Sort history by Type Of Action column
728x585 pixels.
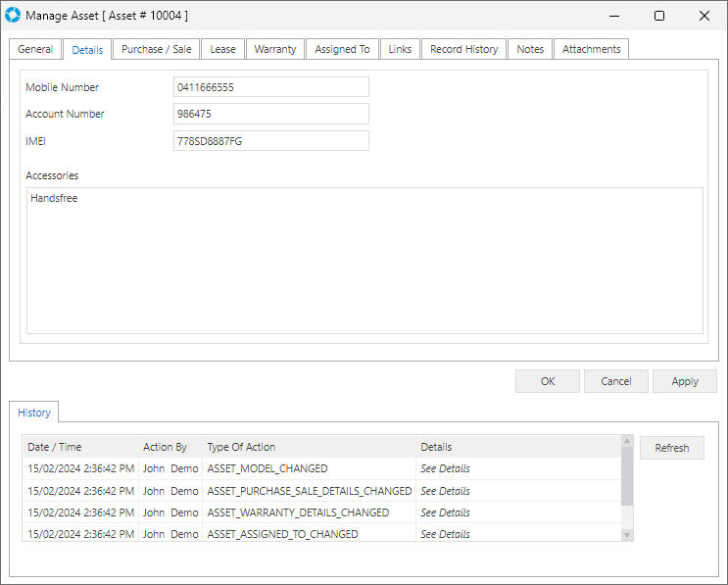click(309, 447)
